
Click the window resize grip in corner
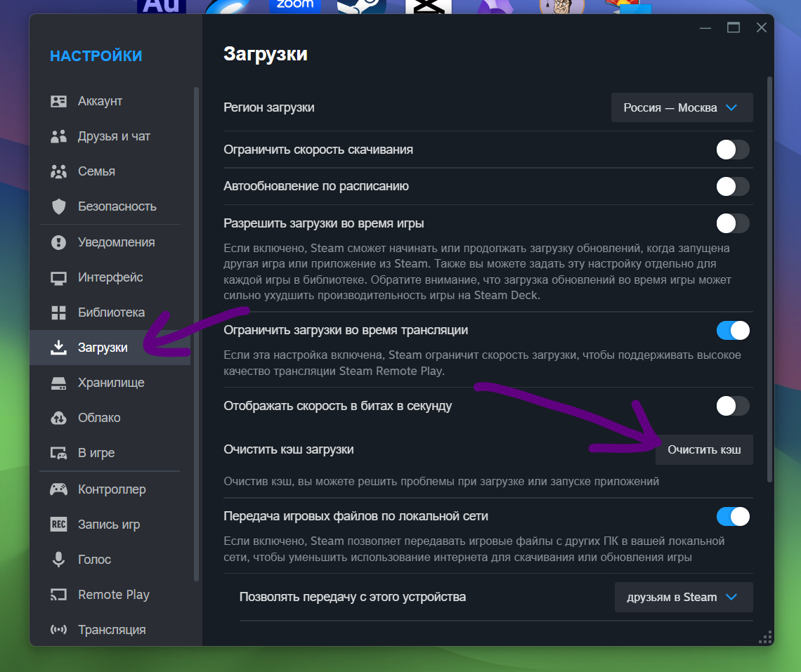pos(765,638)
